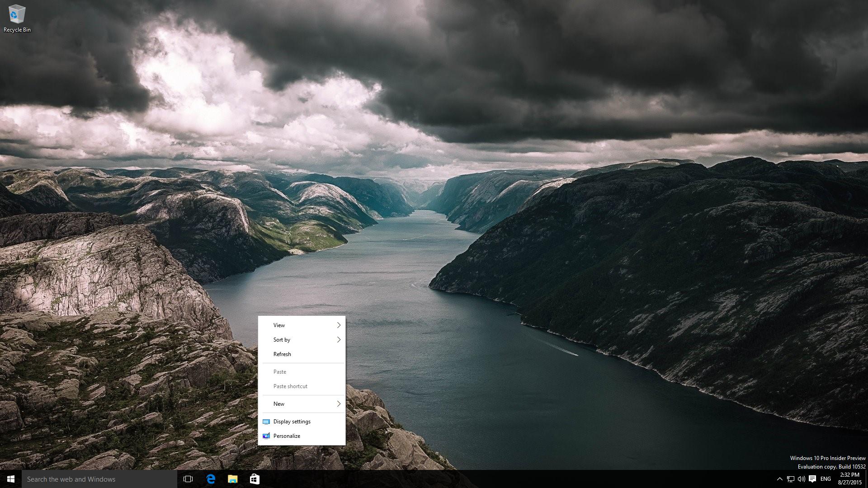Open the Action Center notifications icon
The image size is (868, 488).
pyautogui.click(x=812, y=479)
